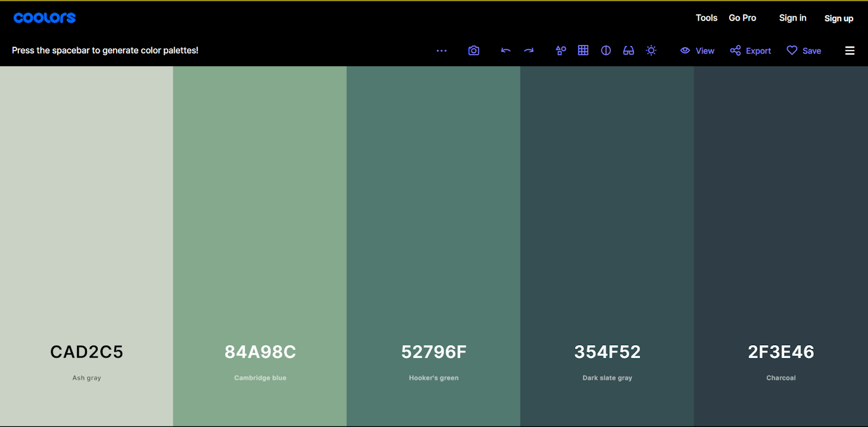Open the sun brightness adjustment icon

point(651,50)
